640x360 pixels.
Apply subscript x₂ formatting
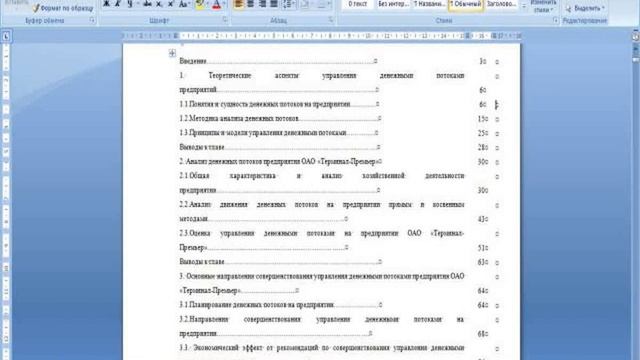[x=159, y=4]
